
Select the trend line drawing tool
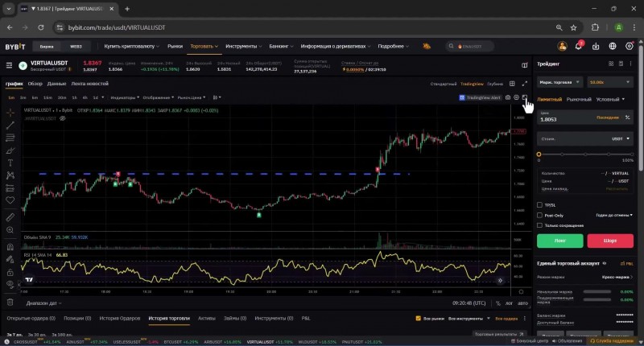(x=10, y=126)
